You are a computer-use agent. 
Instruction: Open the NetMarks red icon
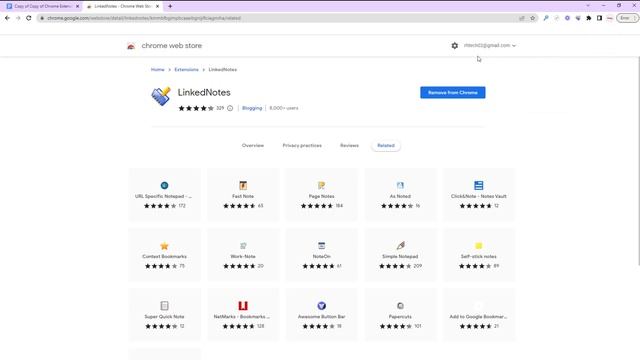click(x=243, y=306)
